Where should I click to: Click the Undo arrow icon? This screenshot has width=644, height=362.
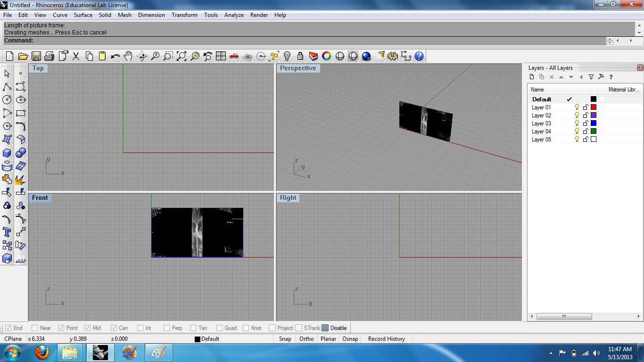tap(115, 56)
